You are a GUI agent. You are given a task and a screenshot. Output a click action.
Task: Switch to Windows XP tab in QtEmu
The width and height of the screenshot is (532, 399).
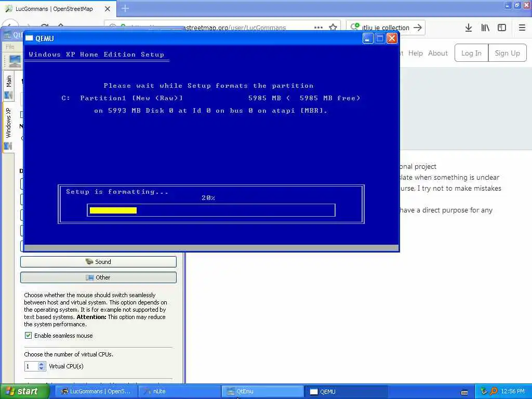[8, 128]
